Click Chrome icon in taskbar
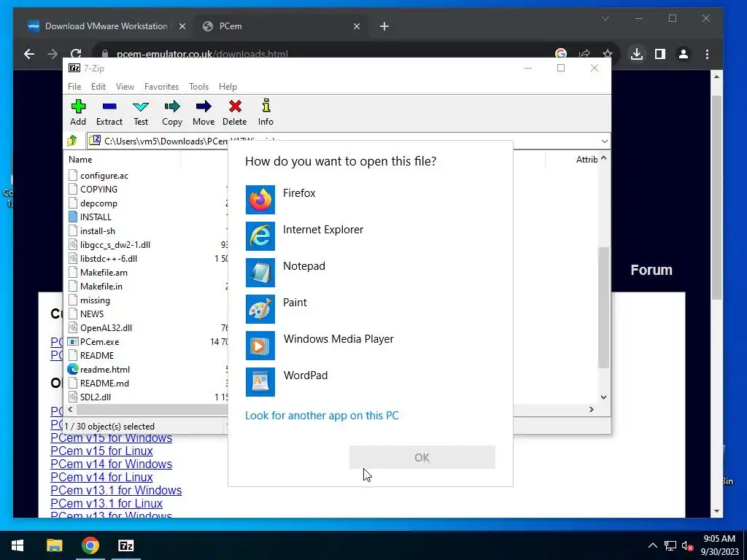Screen dimensions: 747x560 click(x=90, y=545)
